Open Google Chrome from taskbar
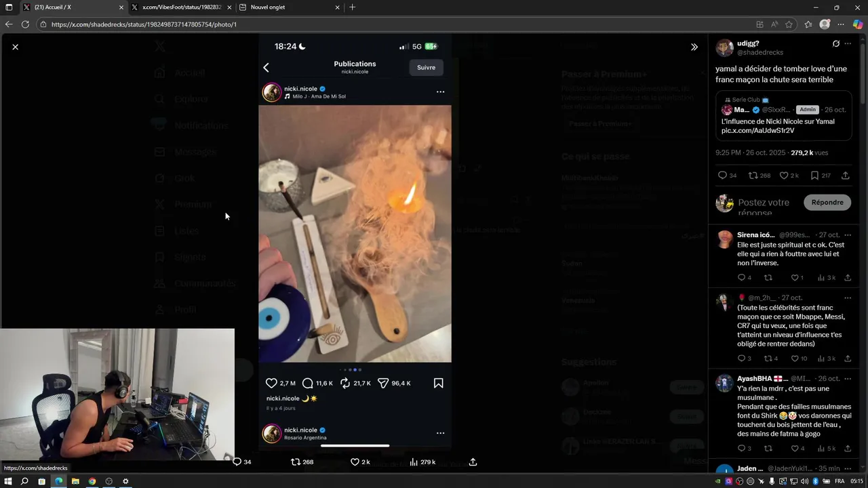Screen dimensions: 868x488 coord(92,481)
